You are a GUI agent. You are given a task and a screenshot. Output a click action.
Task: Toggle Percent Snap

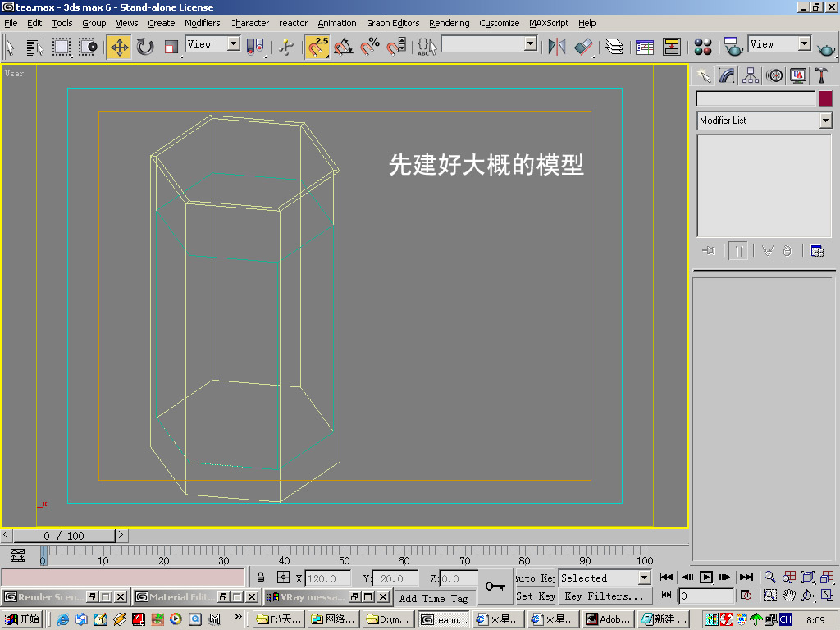[370, 47]
